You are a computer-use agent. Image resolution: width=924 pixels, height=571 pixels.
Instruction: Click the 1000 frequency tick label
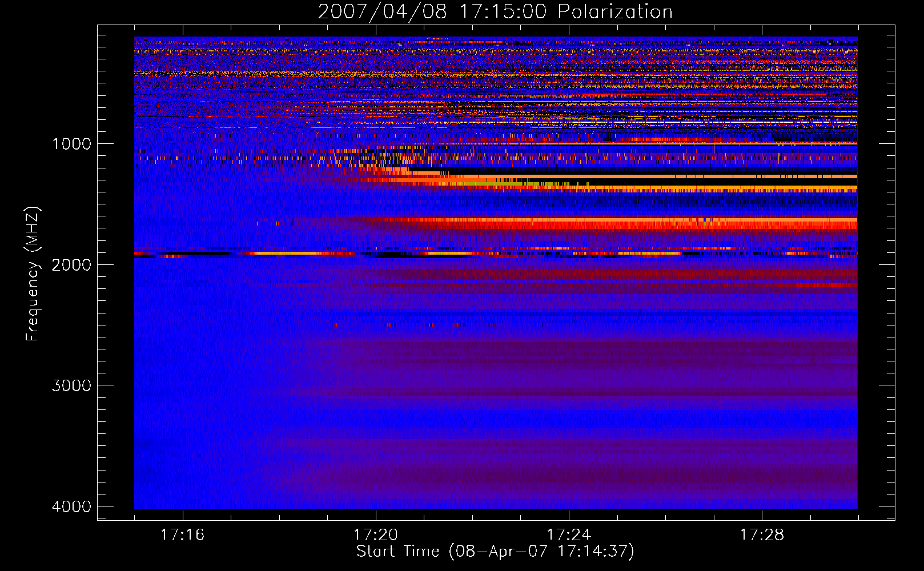(71, 144)
